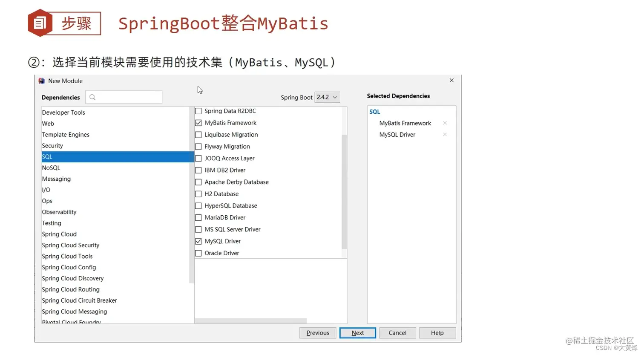Check the JOOQ Access Layer checkbox

click(x=198, y=159)
